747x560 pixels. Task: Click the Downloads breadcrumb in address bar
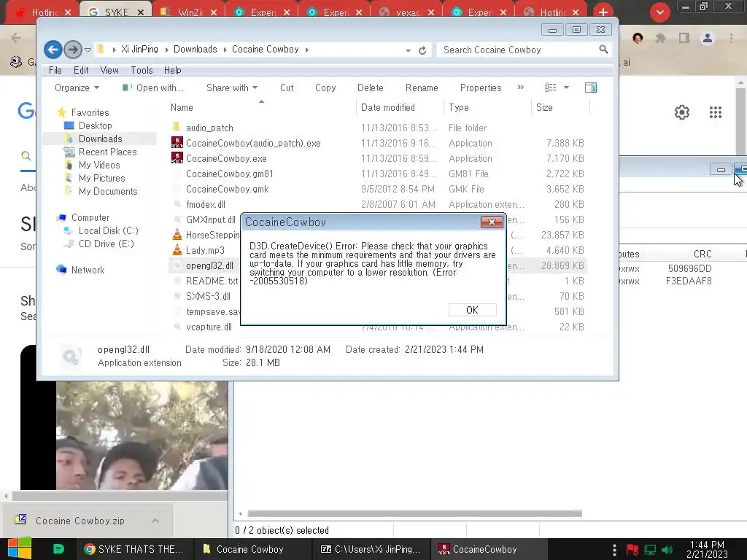195,49
